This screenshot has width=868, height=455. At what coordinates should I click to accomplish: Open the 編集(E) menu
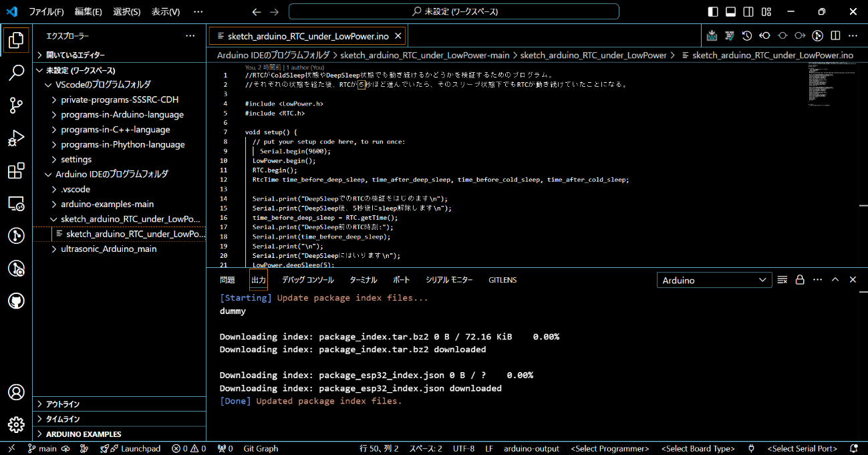[x=88, y=12]
